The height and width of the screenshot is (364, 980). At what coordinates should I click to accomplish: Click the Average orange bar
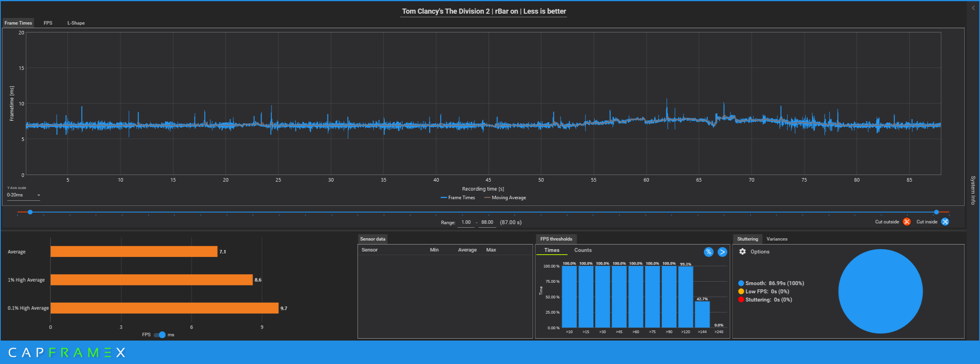tap(134, 252)
